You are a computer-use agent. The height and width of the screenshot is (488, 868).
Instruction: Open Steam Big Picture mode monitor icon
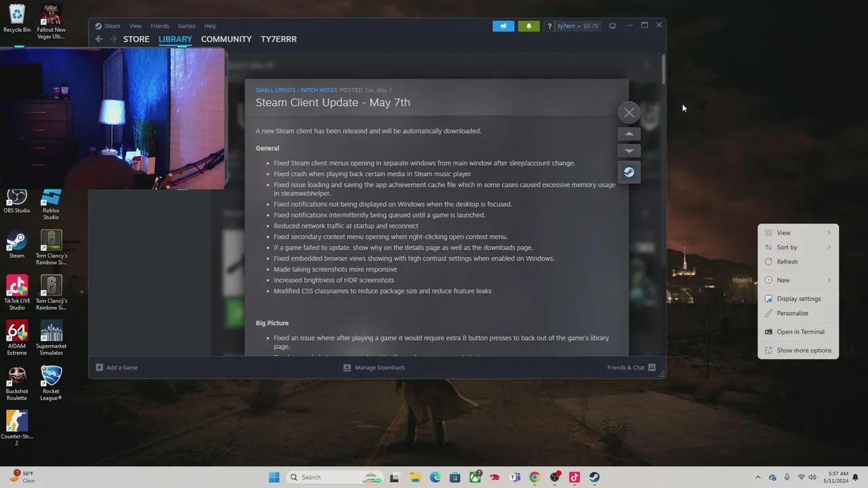[612, 26]
